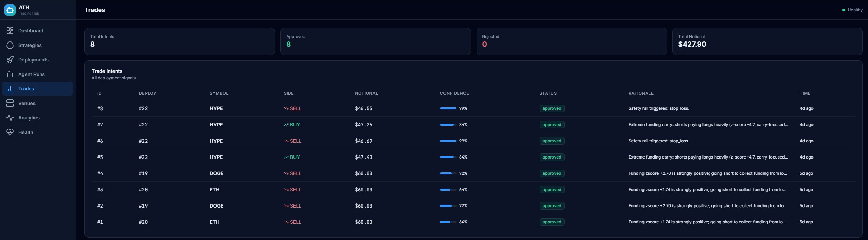Click approved status badge for trade #8
This screenshot has height=240, width=868.
click(x=551, y=108)
